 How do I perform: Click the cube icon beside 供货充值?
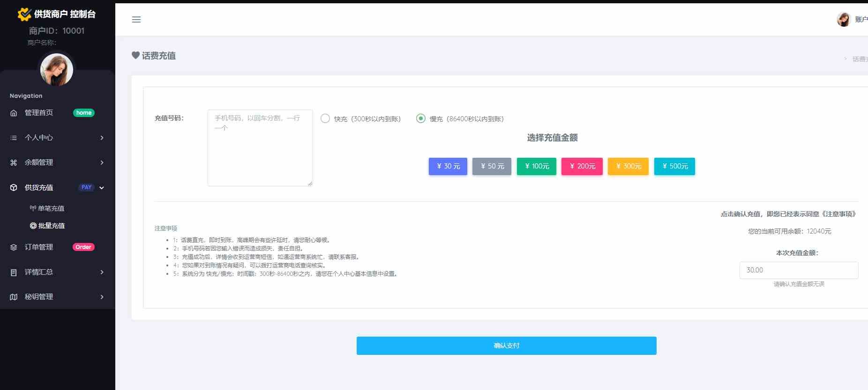(x=14, y=188)
